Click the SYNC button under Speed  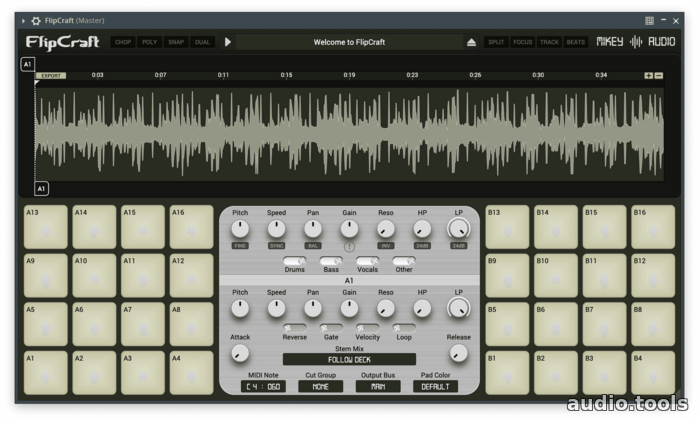(276, 246)
